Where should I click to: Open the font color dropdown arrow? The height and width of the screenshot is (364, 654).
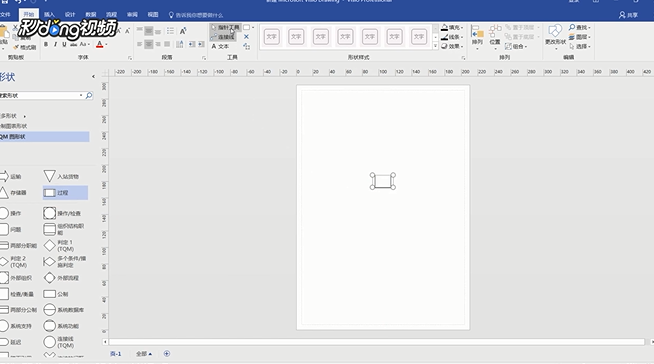pyautogui.click(x=106, y=44)
